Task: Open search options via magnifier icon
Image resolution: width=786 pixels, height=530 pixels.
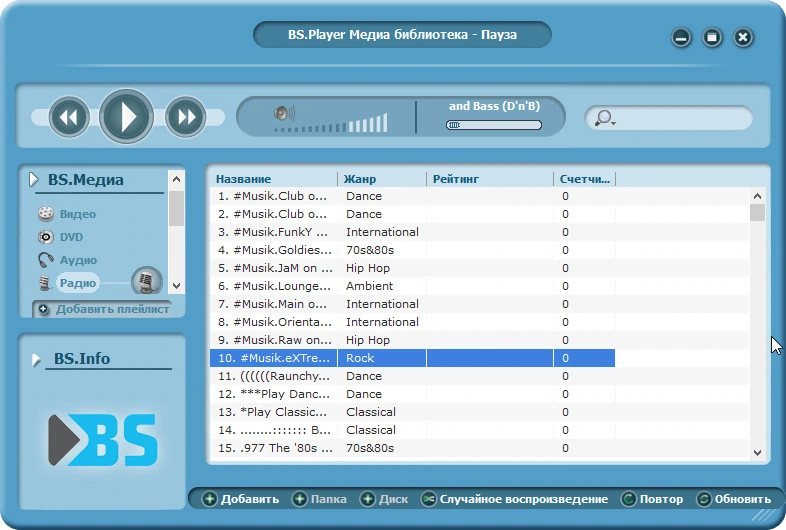Action: pos(605,118)
